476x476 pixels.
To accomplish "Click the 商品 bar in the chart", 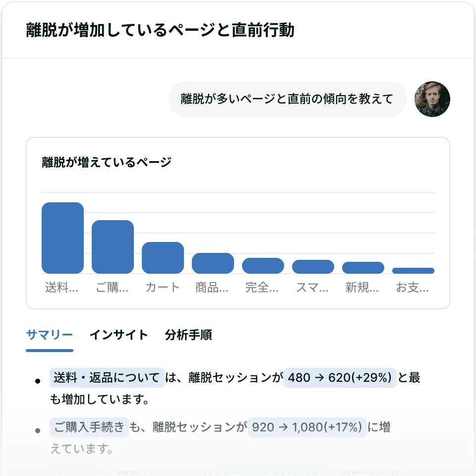I will click(x=213, y=263).
